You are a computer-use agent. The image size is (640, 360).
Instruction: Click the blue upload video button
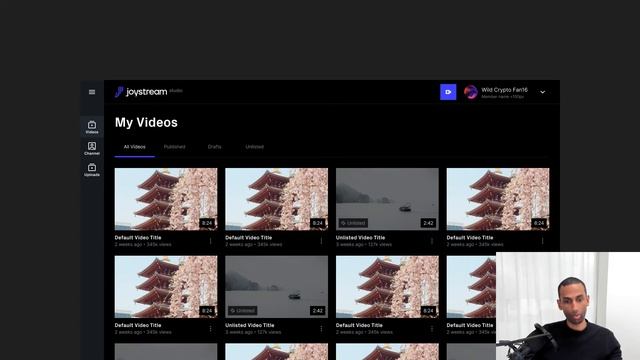tap(448, 92)
